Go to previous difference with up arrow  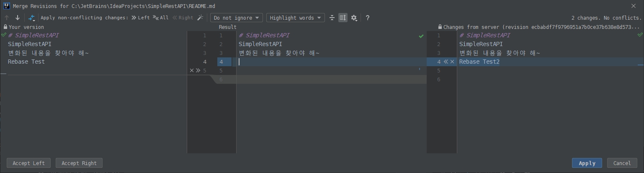click(x=7, y=18)
